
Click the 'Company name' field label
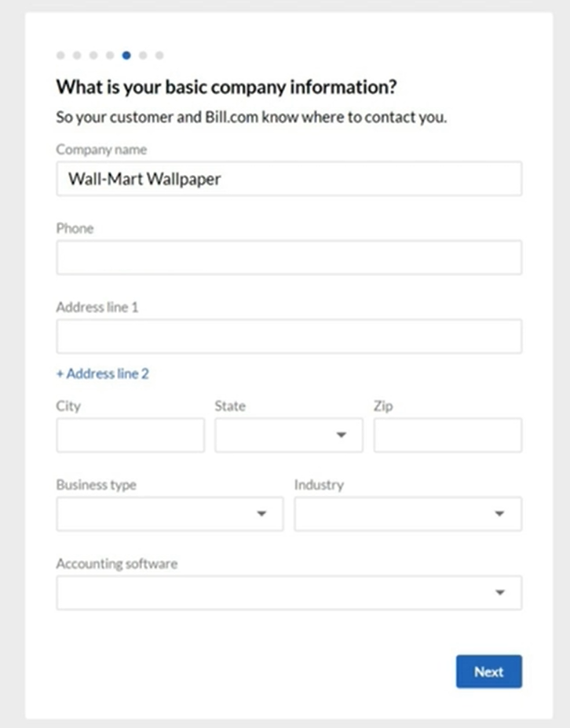pyautogui.click(x=101, y=150)
